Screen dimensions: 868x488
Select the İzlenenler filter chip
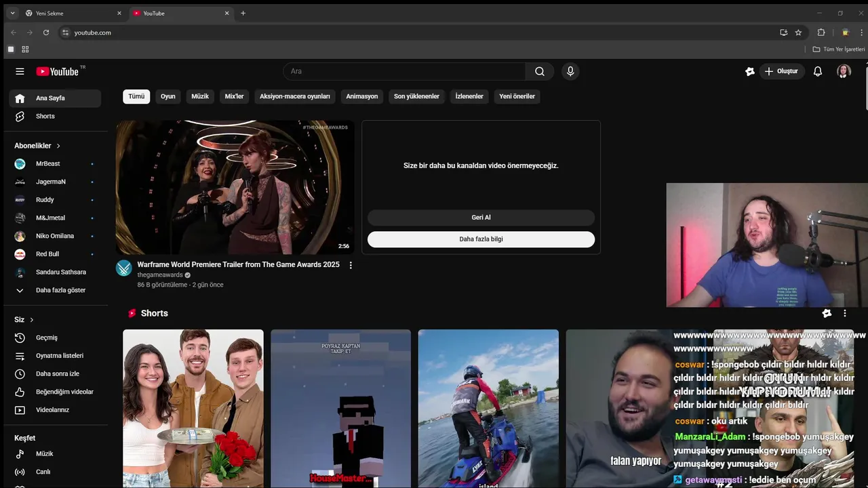click(x=469, y=96)
